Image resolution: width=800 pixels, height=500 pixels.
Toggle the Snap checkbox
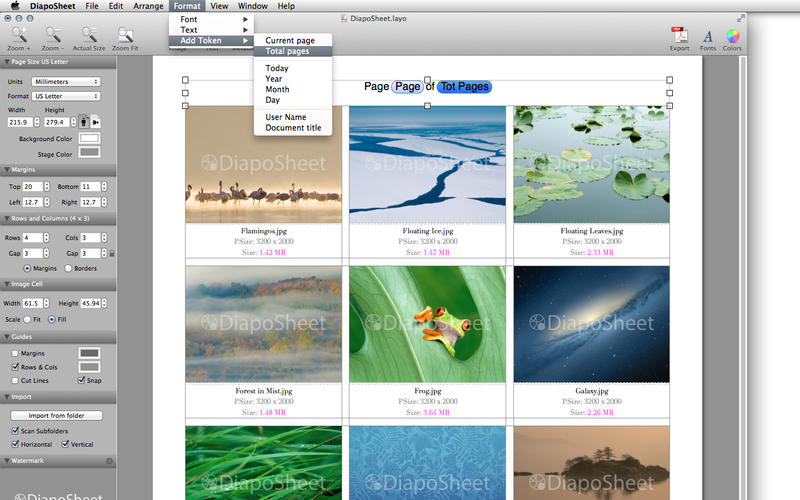point(81,380)
